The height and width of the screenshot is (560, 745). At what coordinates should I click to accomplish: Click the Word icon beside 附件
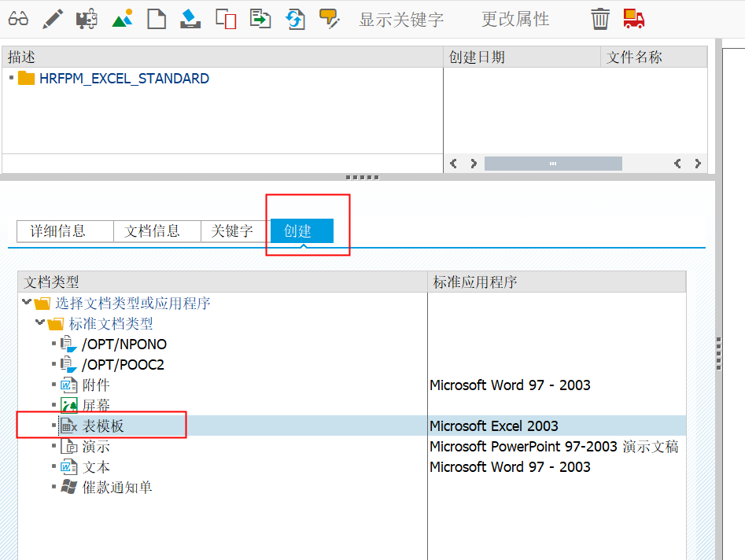[x=68, y=385]
